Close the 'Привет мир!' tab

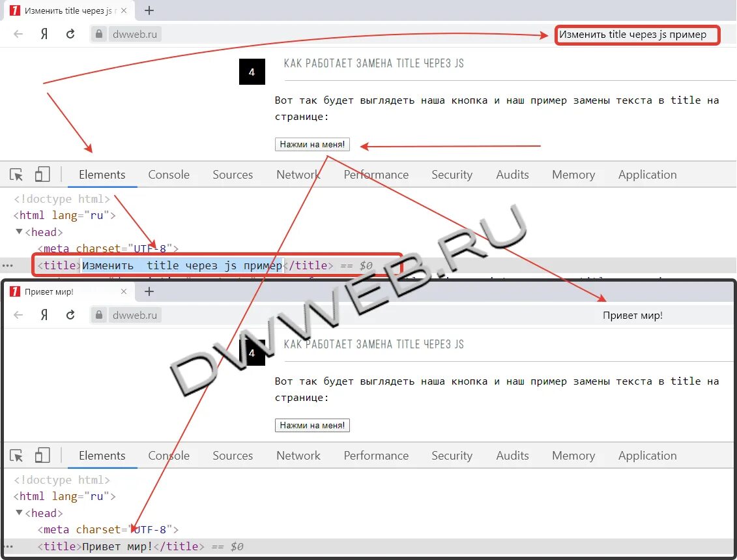pos(124,291)
